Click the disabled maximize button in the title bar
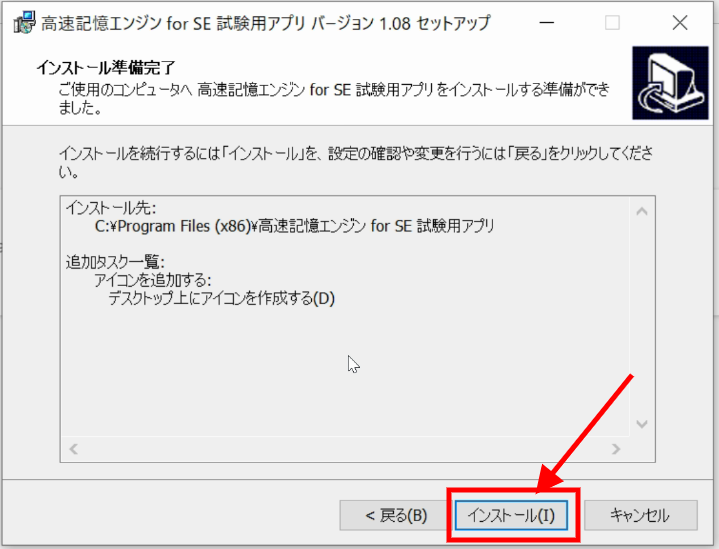 click(612, 22)
